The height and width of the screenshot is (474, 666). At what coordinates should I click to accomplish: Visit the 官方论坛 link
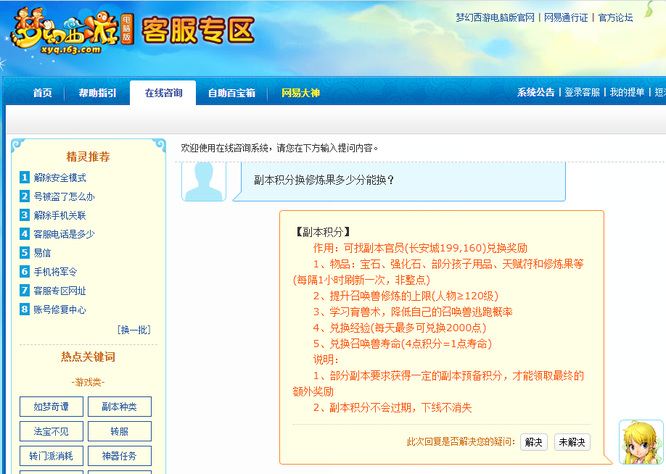point(615,17)
